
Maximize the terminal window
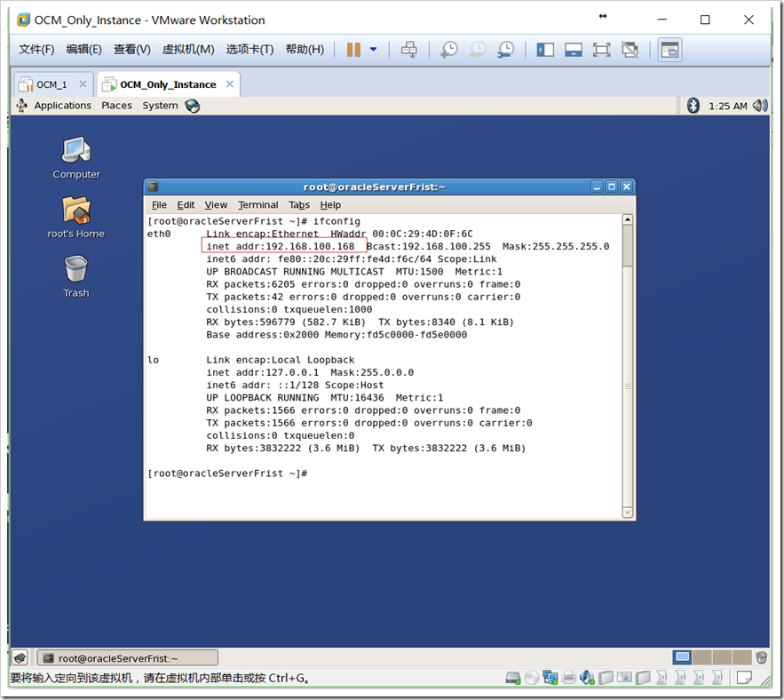click(611, 187)
